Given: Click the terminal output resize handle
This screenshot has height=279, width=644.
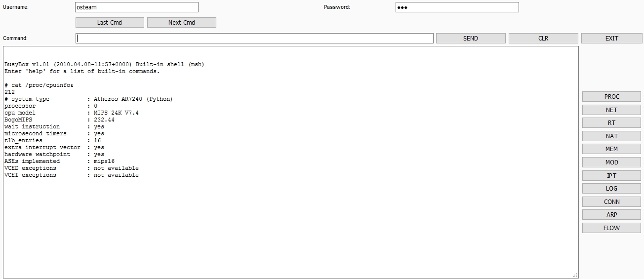Looking at the screenshot, I should tap(575, 275).
